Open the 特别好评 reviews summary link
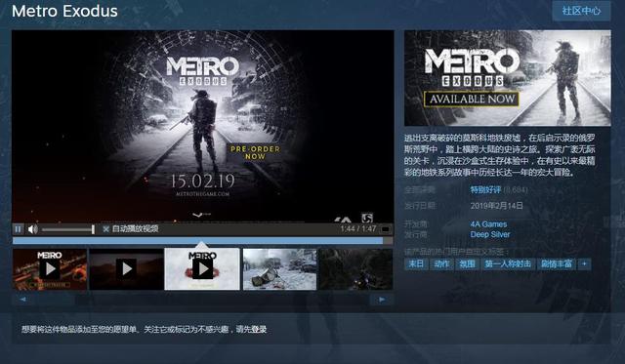 pos(485,190)
